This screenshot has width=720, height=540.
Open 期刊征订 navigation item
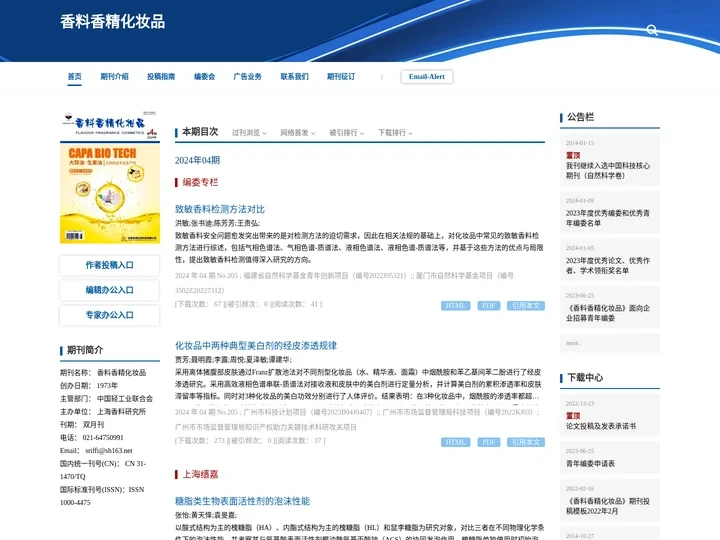click(341, 77)
